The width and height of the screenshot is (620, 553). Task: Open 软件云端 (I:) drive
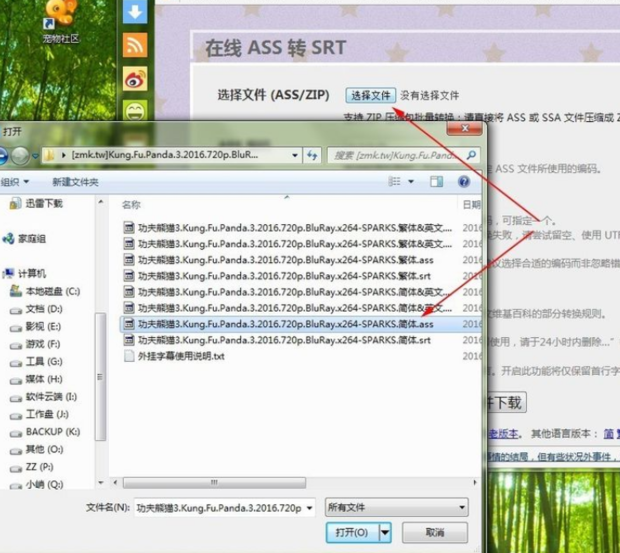tap(43, 397)
